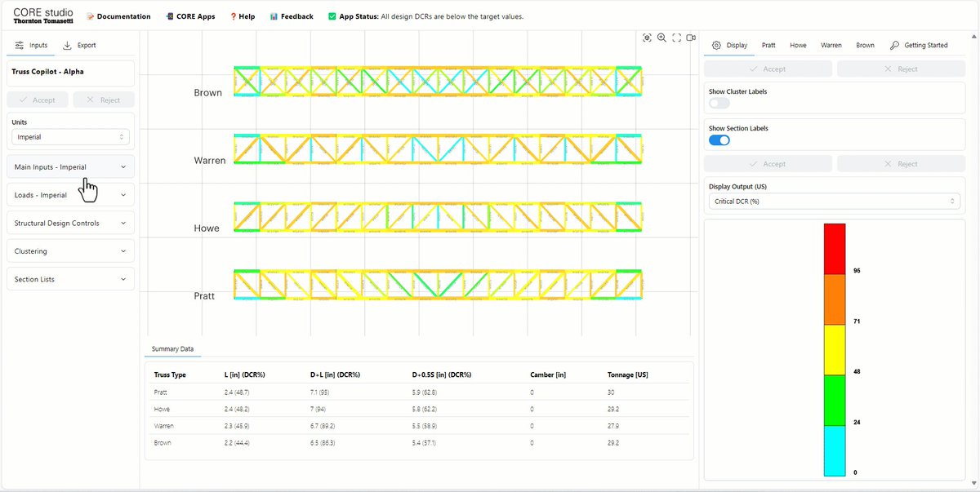Viewport: 980px width, 492px height.
Task: Click the camera view icon
Action: pyautogui.click(x=691, y=38)
